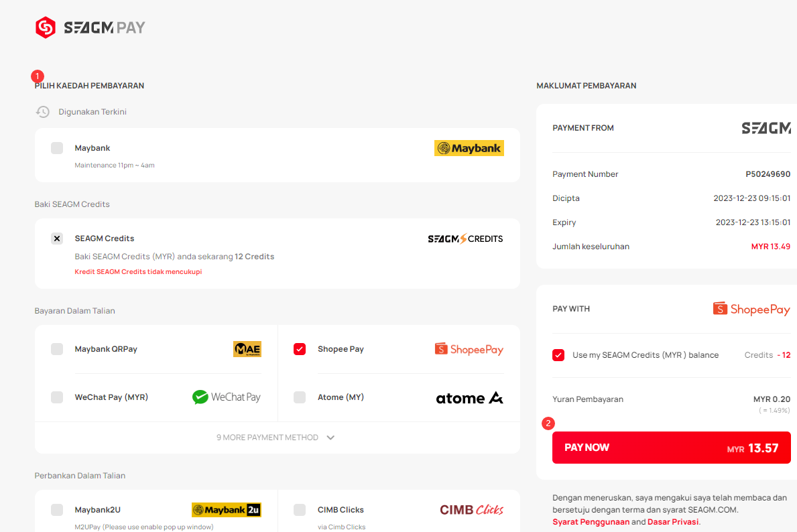
Task: Uncheck the Shopee Pay checkbox
Action: (300, 349)
